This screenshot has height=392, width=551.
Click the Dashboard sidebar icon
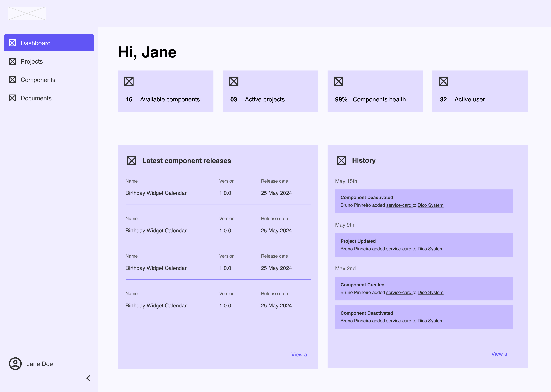point(12,43)
